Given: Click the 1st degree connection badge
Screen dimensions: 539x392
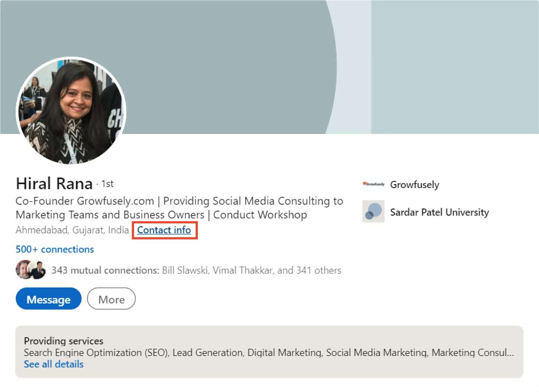Looking at the screenshot, I should [107, 183].
